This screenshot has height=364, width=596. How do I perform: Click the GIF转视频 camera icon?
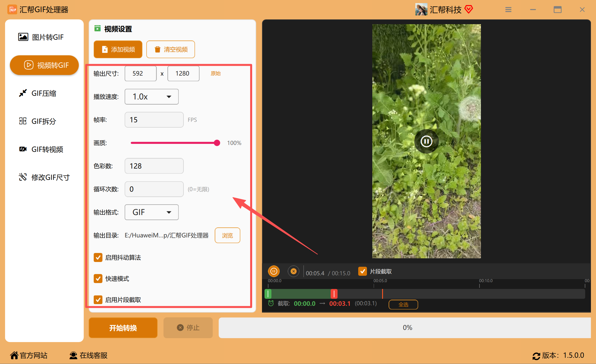click(23, 149)
